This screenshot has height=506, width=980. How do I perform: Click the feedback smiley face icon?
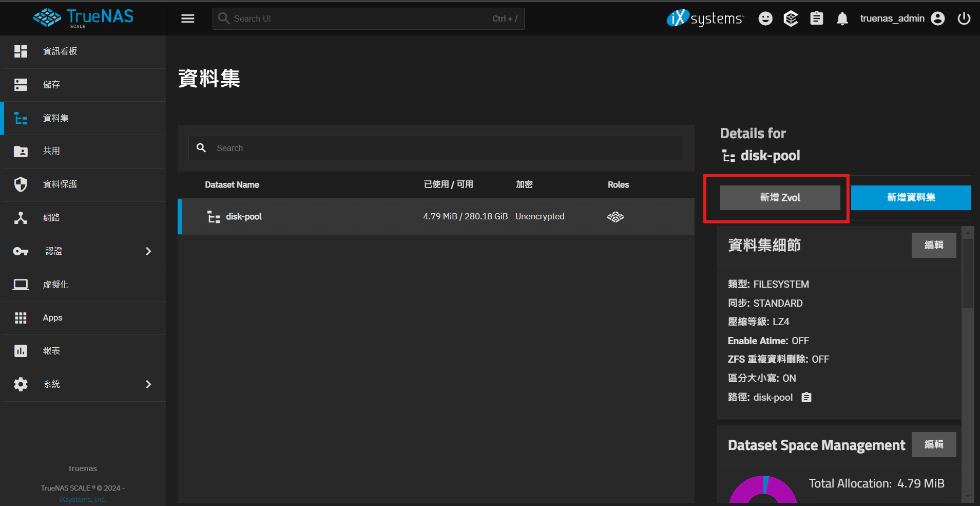coord(765,18)
